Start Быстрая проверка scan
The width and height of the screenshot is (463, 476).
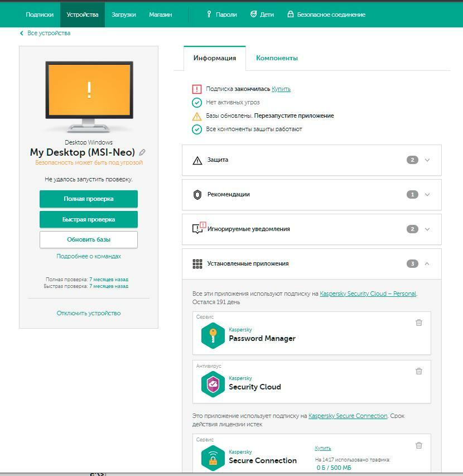[x=89, y=219]
